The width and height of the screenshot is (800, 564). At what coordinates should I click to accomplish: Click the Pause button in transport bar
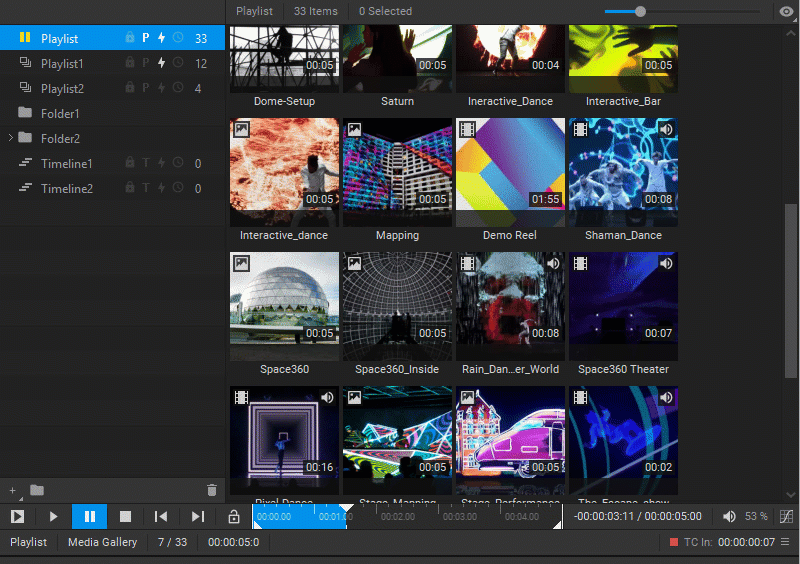pyautogui.click(x=89, y=517)
